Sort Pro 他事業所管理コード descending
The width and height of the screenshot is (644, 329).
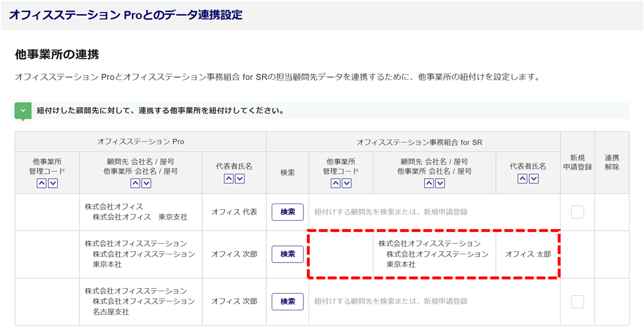[x=53, y=183]
